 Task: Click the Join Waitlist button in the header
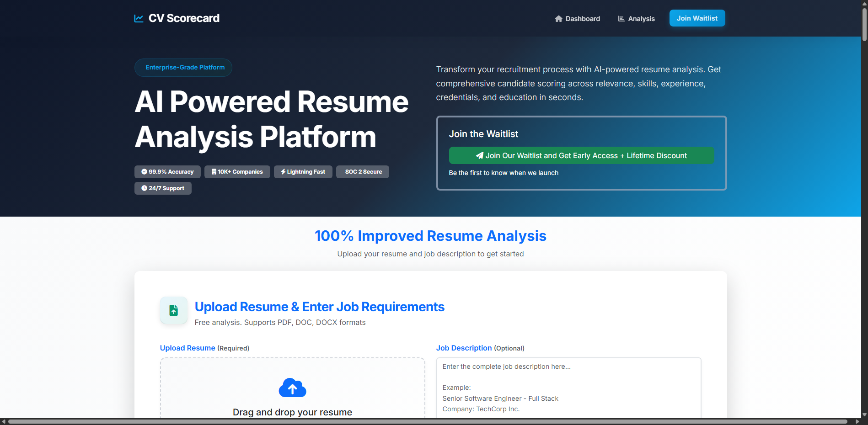(697, 18)
